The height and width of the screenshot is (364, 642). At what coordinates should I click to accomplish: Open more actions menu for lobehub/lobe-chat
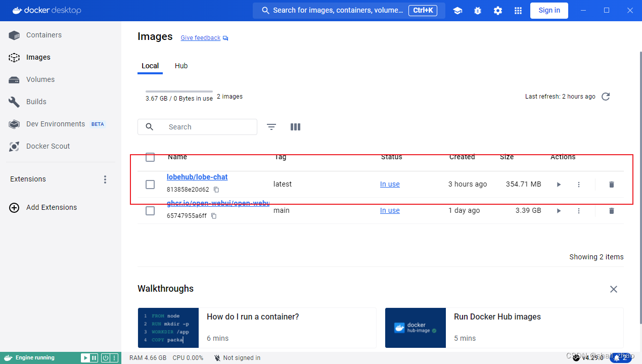[x=579, y=185]
